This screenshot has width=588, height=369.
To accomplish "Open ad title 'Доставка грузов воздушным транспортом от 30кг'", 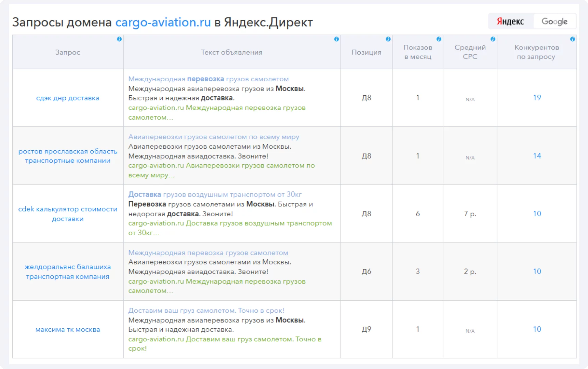I will tap(215, 194).
